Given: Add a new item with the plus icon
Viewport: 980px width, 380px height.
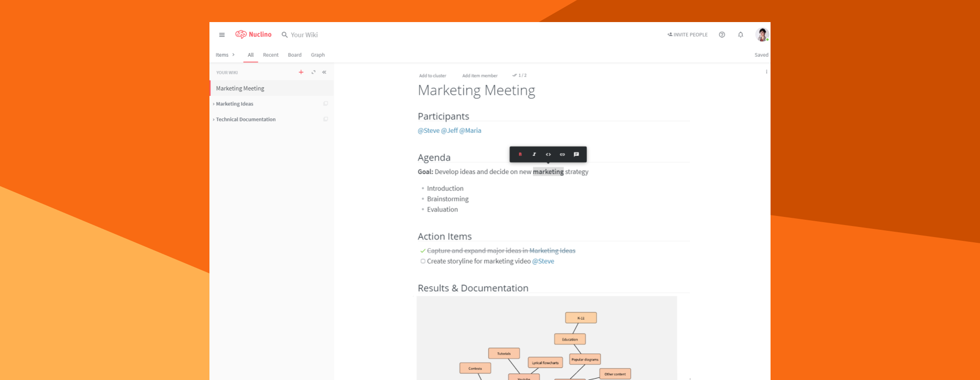Looking at the screenshot, I should (x=301, y=72).
